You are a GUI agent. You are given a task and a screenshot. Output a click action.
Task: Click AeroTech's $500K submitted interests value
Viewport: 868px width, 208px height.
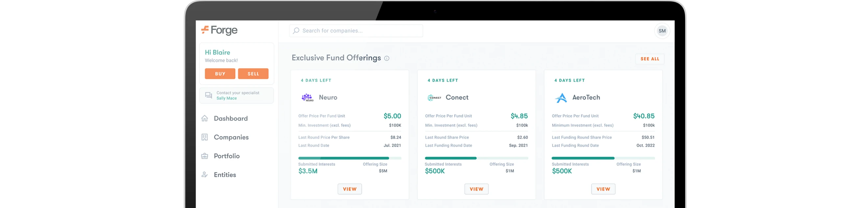click(x=562, y=171)
